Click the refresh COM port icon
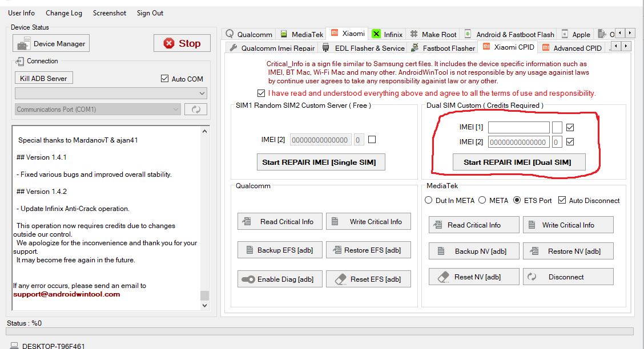 coord(196,109)
